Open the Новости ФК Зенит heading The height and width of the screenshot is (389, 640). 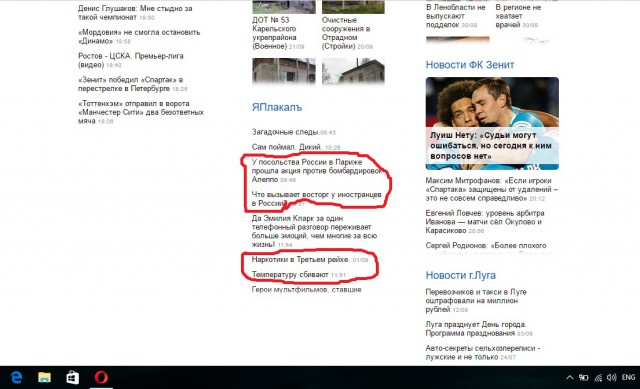[470, 65]
